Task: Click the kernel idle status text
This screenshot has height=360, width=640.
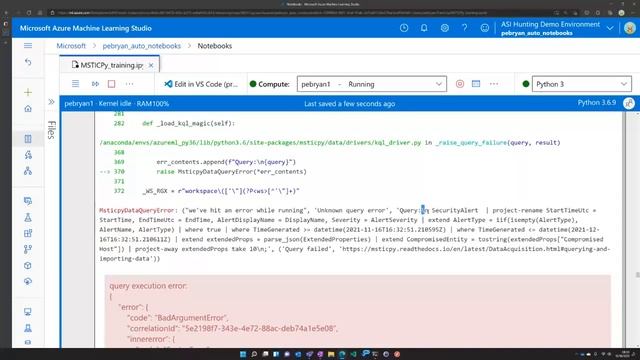Action: [115, 104]
